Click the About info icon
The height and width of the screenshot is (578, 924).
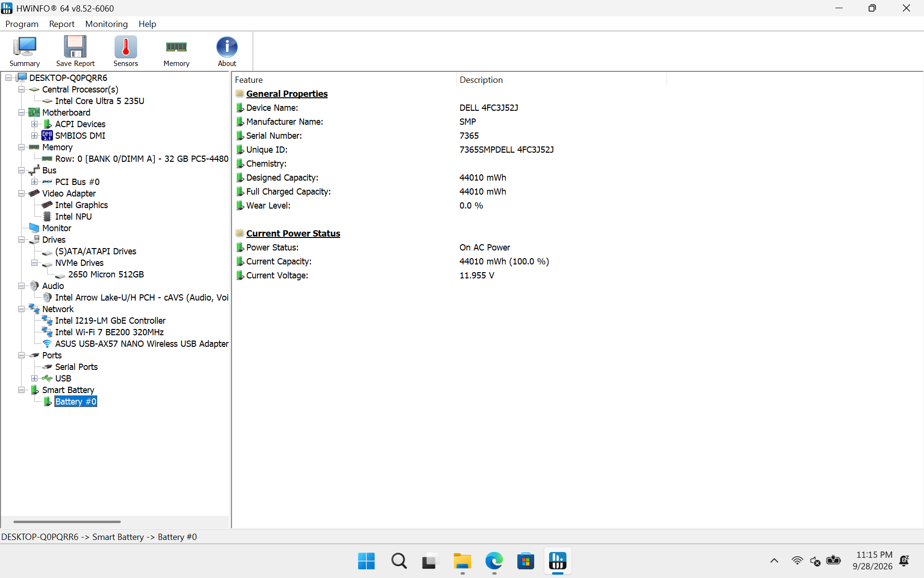click(x=227, y=51)
